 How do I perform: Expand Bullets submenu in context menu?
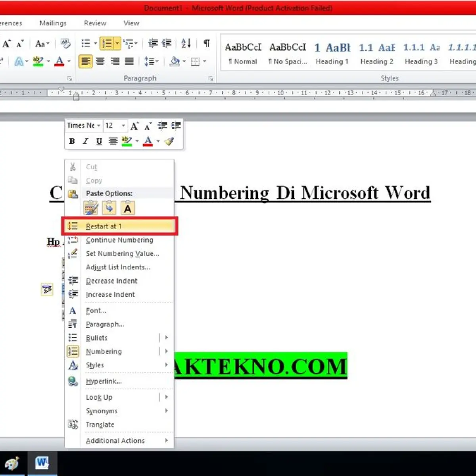[x=166, y=338]
